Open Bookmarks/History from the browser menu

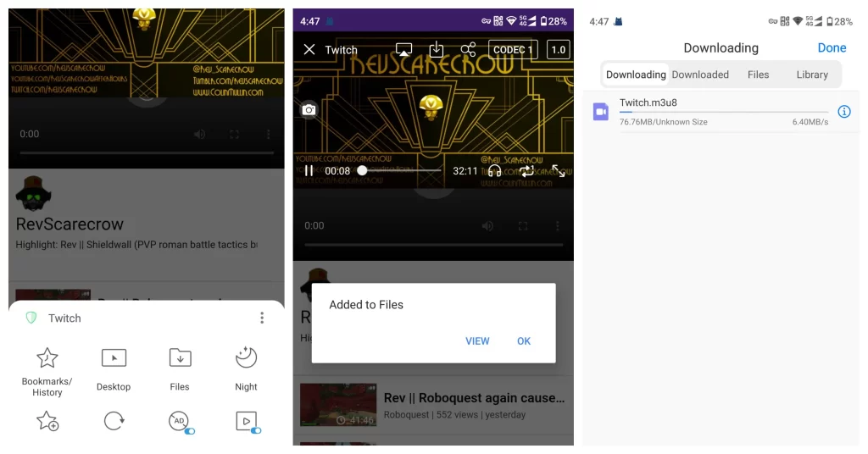[x=47, y=372]
